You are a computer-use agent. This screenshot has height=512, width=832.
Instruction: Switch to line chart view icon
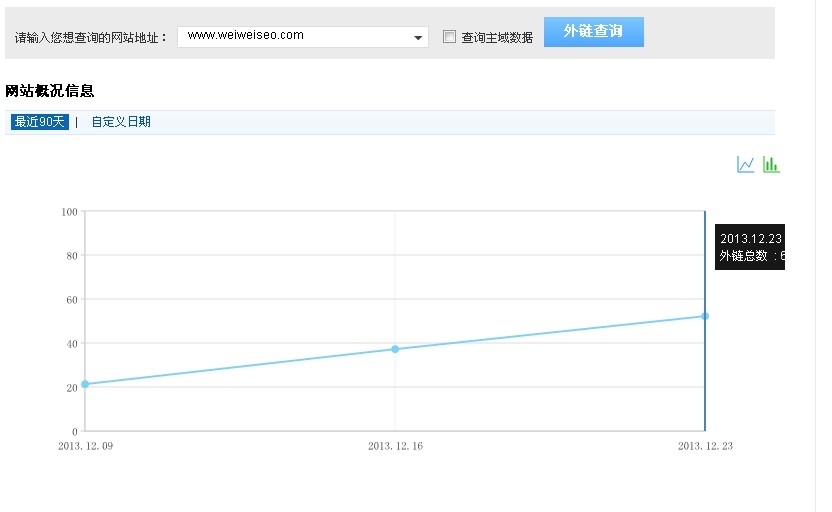point(745,165)
